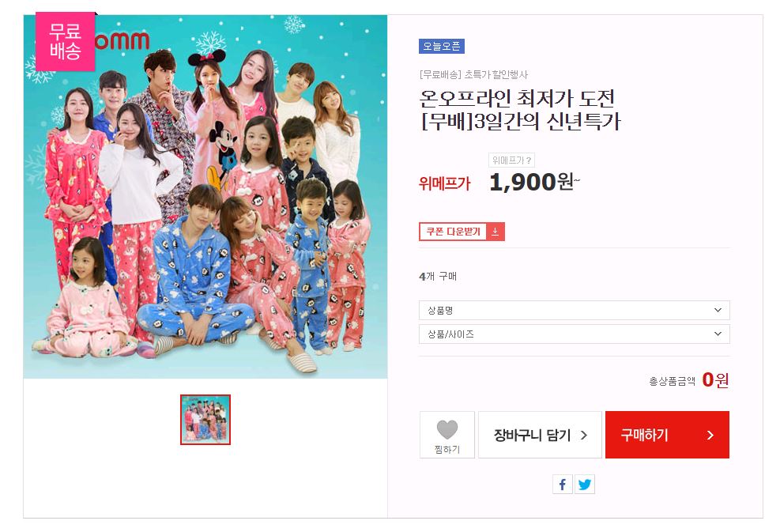Click the 장바구니 담기 cart button

(x=540, y=435)
